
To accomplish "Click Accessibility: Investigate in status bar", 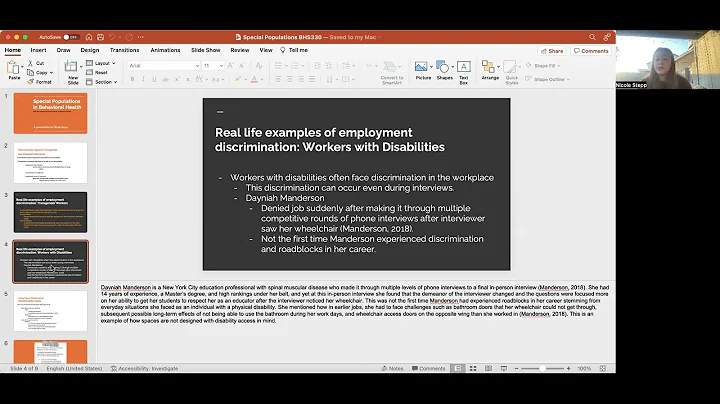I will click(x=144, y=368).
